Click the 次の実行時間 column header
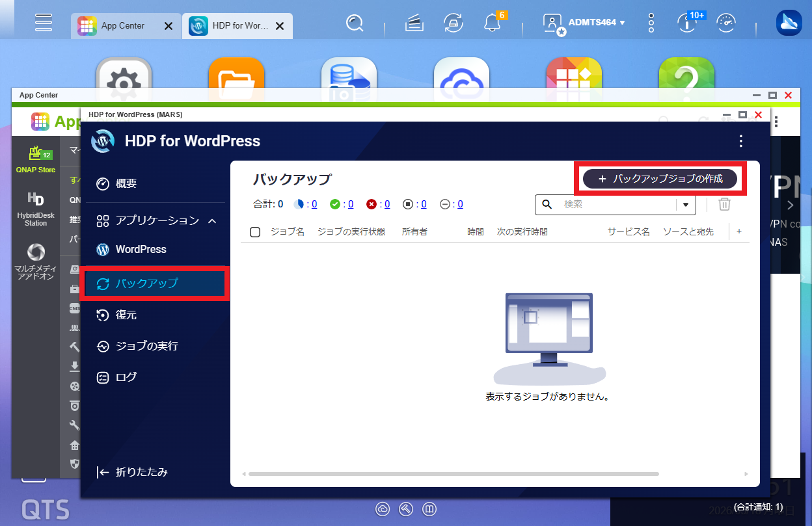Screen dimensions: 812x526 tap(522, 232)
